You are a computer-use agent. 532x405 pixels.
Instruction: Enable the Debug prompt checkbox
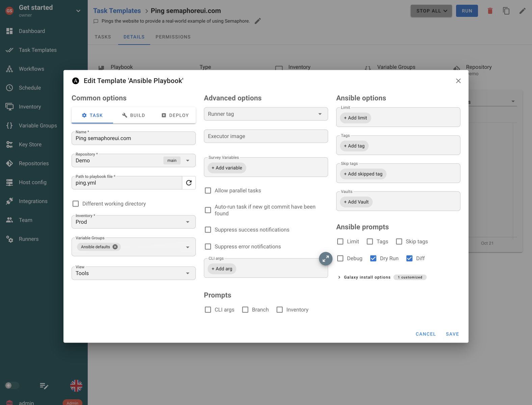pos(340,258)
